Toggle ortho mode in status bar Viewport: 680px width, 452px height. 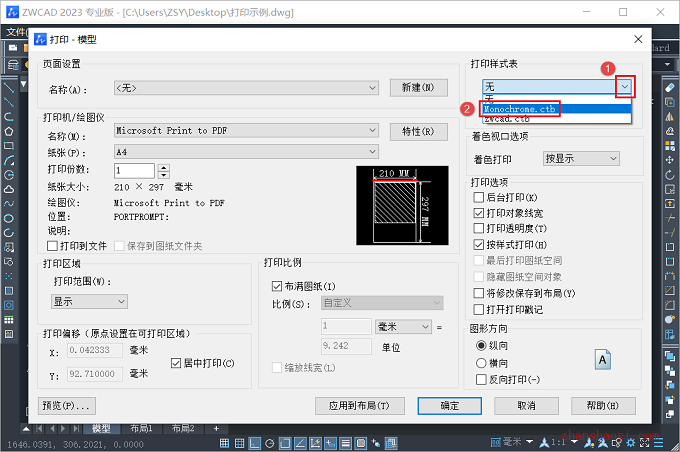[255, 443]
